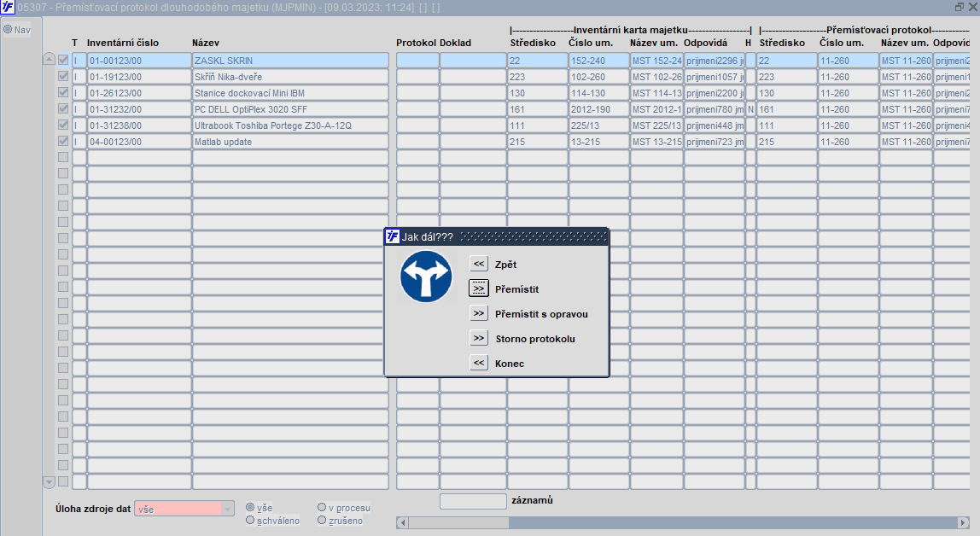Click the Přemístit s opravou arrow button
Image resolution: width=980 pixels, height=536 pixels.
[x=479, y=313]
